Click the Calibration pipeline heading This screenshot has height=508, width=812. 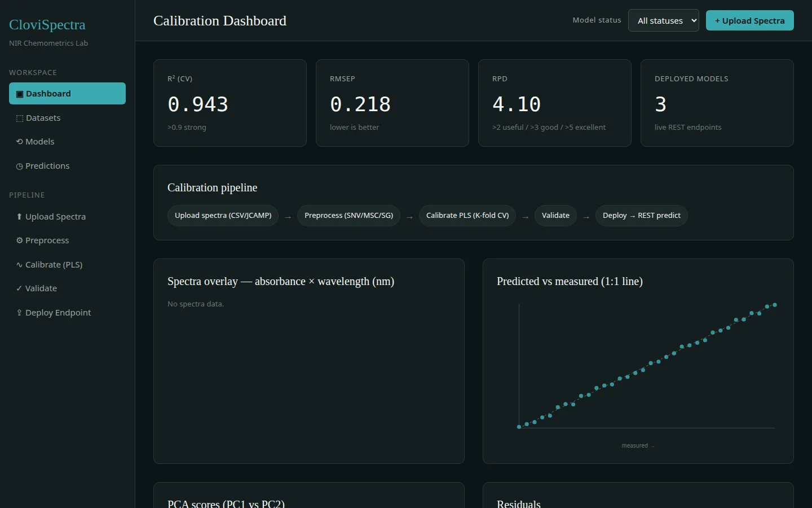(212, 187)
